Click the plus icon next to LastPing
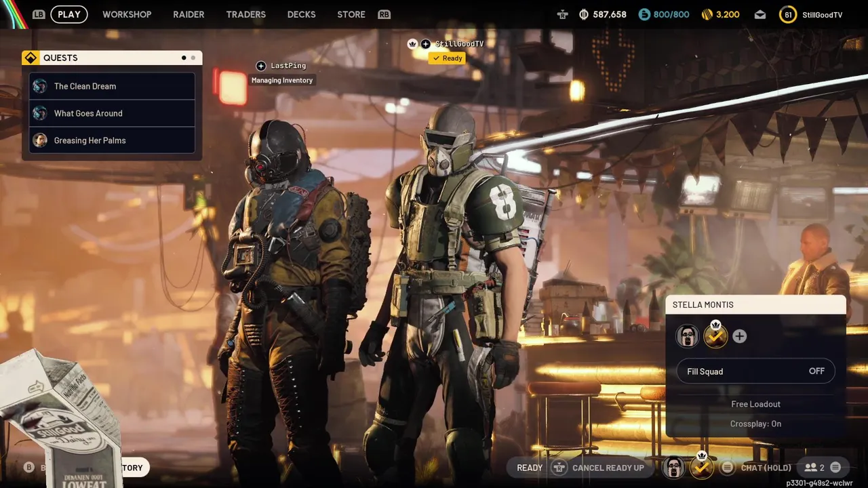 261,66
